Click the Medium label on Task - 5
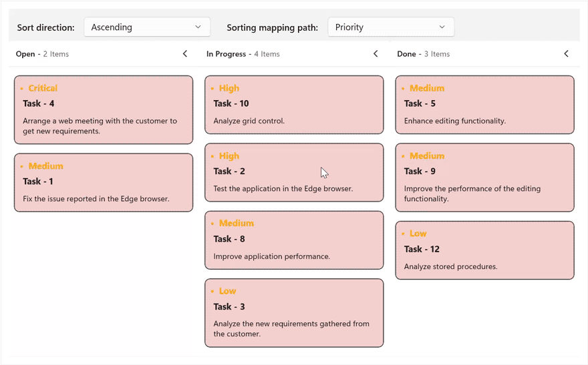 427,88
